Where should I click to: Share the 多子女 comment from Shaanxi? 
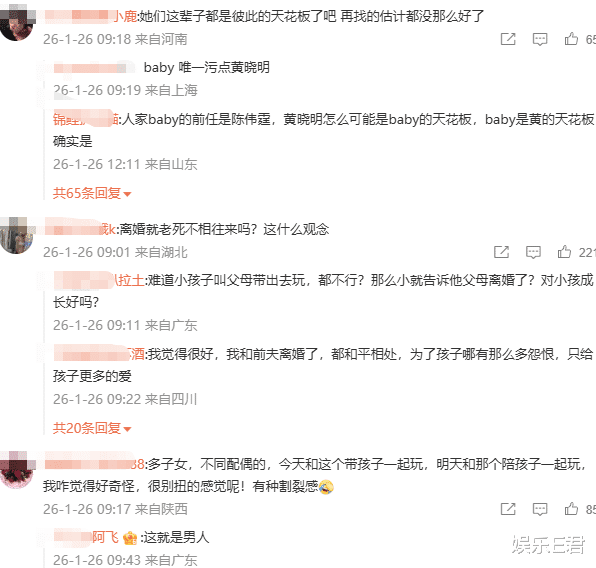508,509
